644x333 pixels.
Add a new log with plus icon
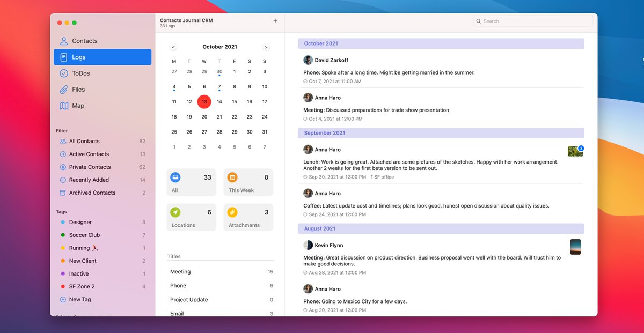click(275, 21)
